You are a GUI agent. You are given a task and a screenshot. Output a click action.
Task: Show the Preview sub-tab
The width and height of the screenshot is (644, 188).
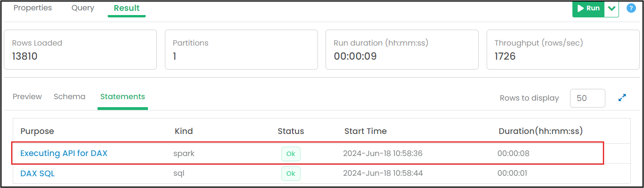pos(27,96)
